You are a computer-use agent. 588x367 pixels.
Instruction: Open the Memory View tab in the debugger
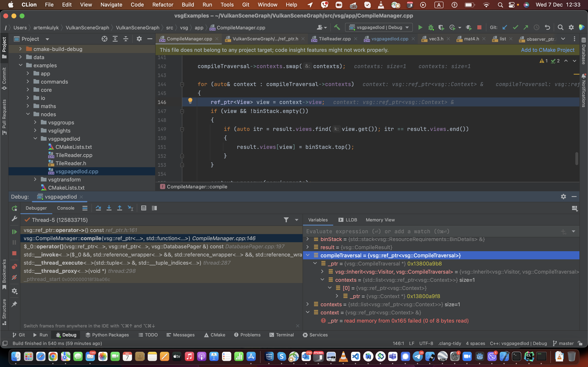pyautogui.click(x=380, y=220)
